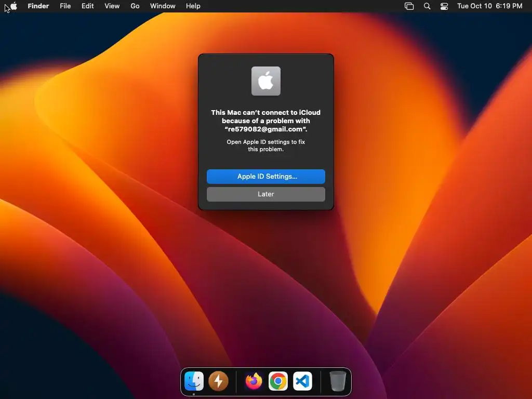Open Finder from the Dock

coord(194,381)
